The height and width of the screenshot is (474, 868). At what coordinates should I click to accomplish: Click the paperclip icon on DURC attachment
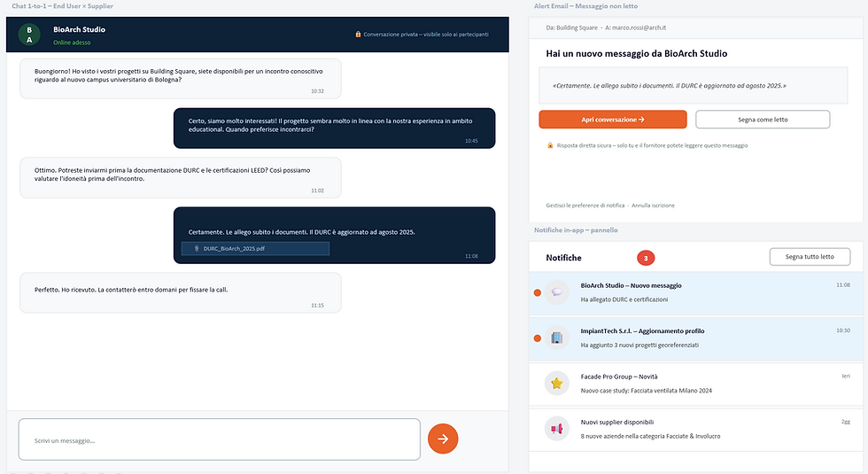197,249
